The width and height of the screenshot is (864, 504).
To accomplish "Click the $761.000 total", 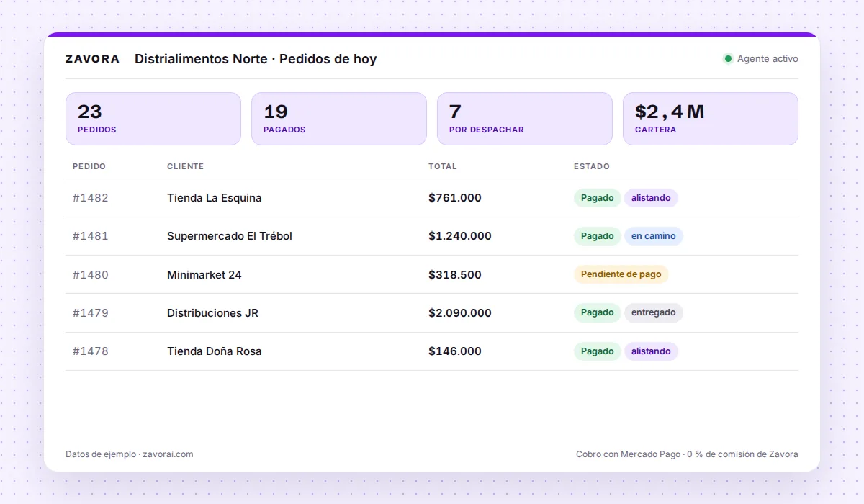I will click(x=455, y=198).
